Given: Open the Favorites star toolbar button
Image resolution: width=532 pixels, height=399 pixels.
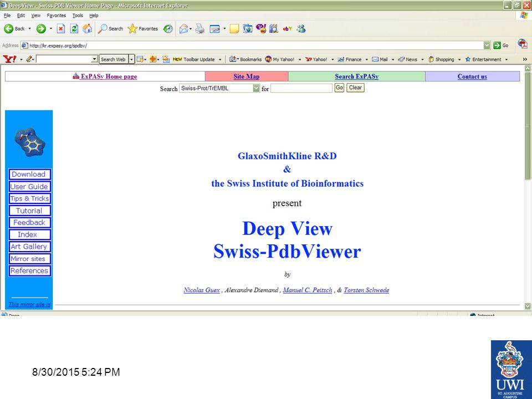Looking at the screenshot, I should (143, 29).
